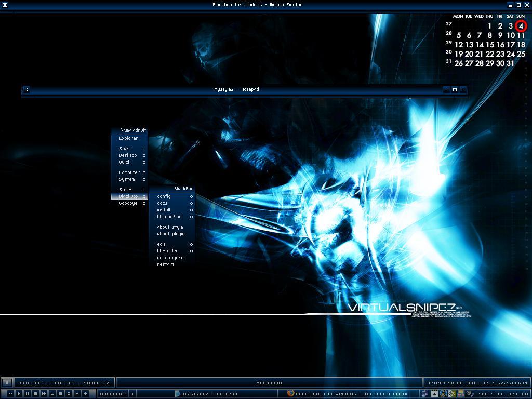Open the playlist with the three-lines button
This screenshot has width=532, height=399.
(60, 394)
